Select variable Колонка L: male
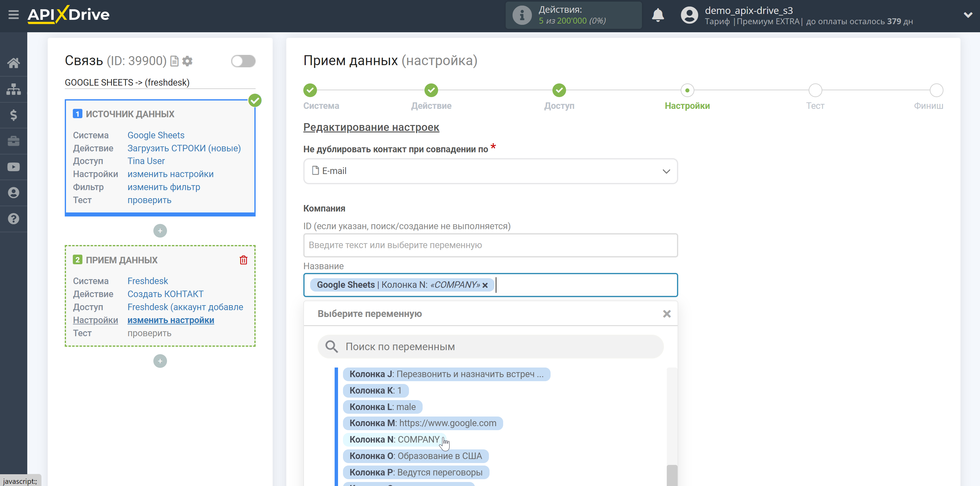Viewport: 980px width, 486px height. click(382, 407)
